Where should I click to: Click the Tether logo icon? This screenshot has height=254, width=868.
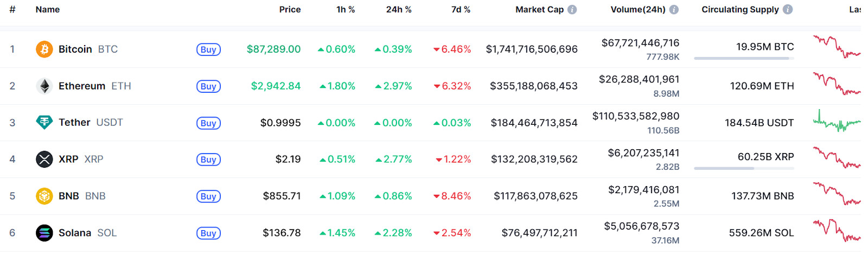44,123
